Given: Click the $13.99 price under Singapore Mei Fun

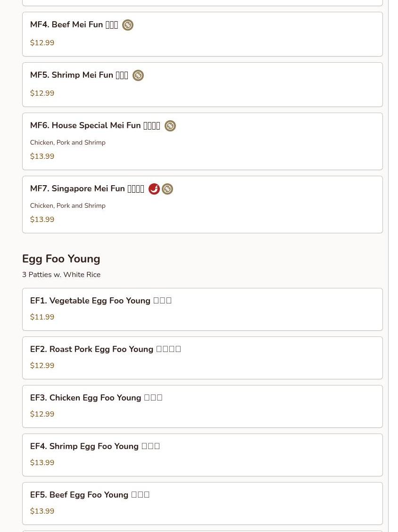Looking at the screenshot, I should tap(42, 220).
